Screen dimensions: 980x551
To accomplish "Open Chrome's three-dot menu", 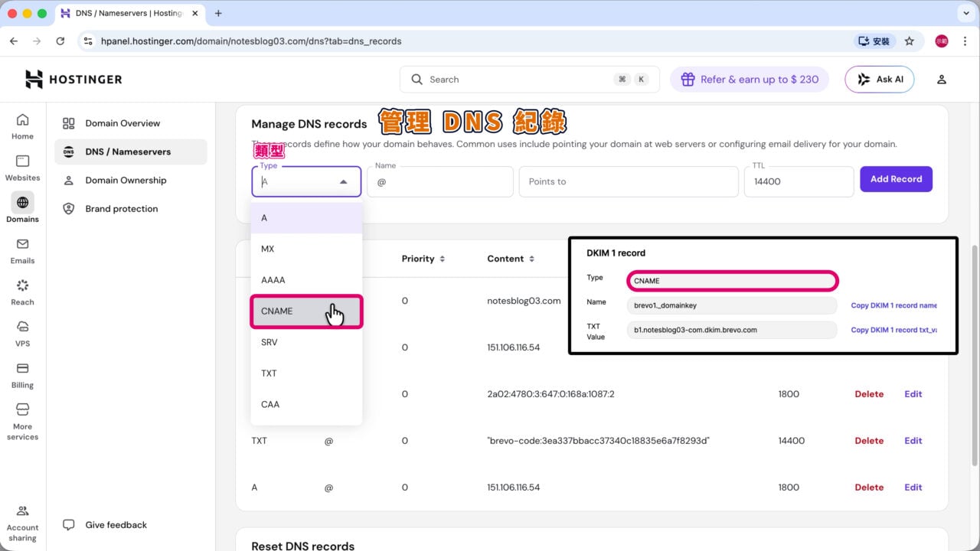I will 965,41.
